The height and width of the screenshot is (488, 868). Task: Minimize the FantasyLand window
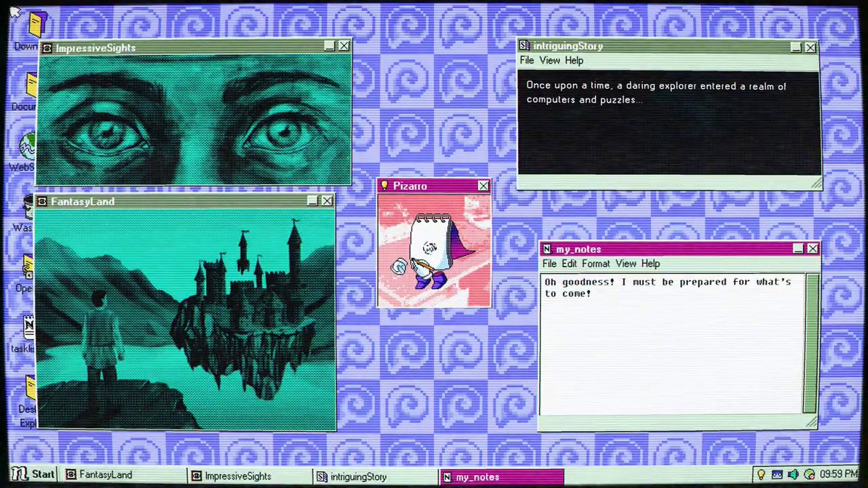(x=312, y=200)
